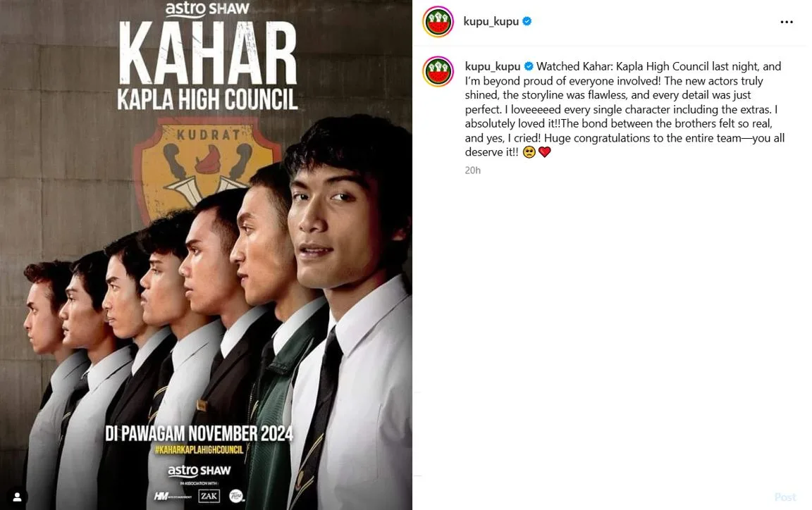Click the verified badge beside the caption username

529,66
